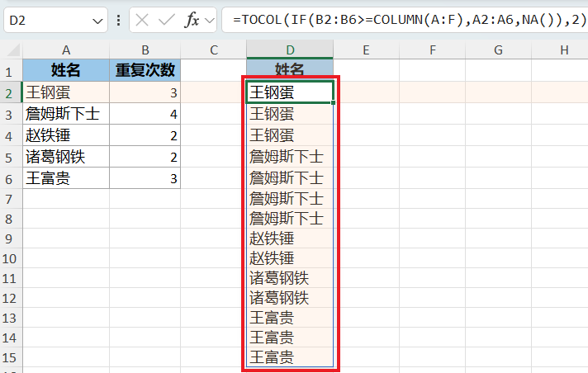Screen dimensions: 588x373
Task: Click cell D8 containing 詹姆斯下士
Action: tap(290, 219)
